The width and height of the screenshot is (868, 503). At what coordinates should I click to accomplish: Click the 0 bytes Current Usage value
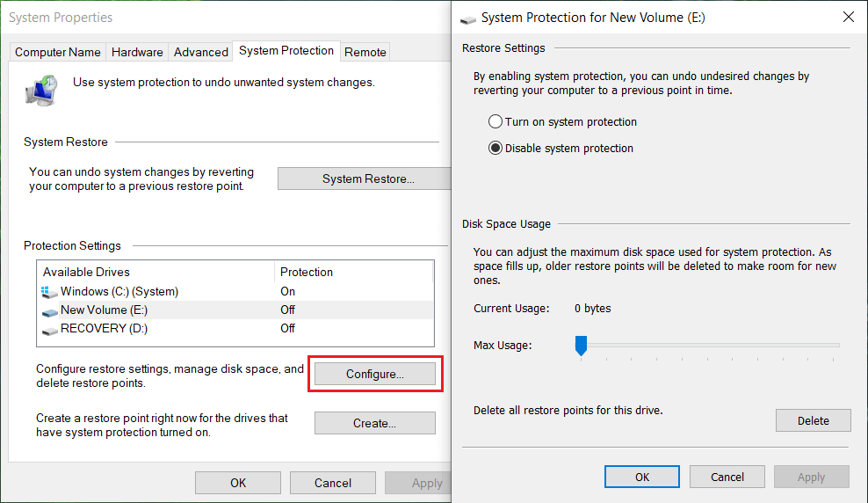tap(592, 308)
